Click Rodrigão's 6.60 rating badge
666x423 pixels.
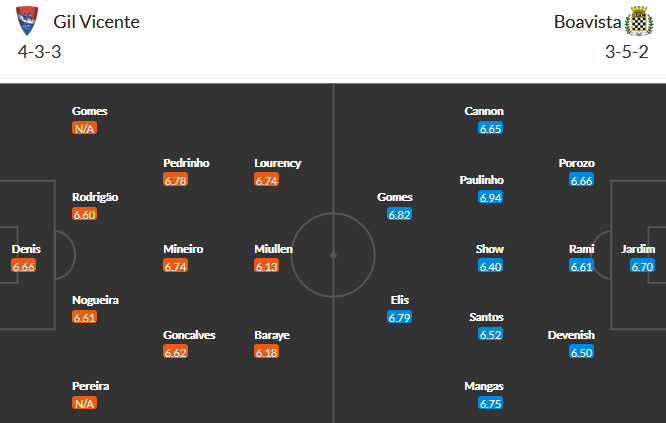coord(84,214)
